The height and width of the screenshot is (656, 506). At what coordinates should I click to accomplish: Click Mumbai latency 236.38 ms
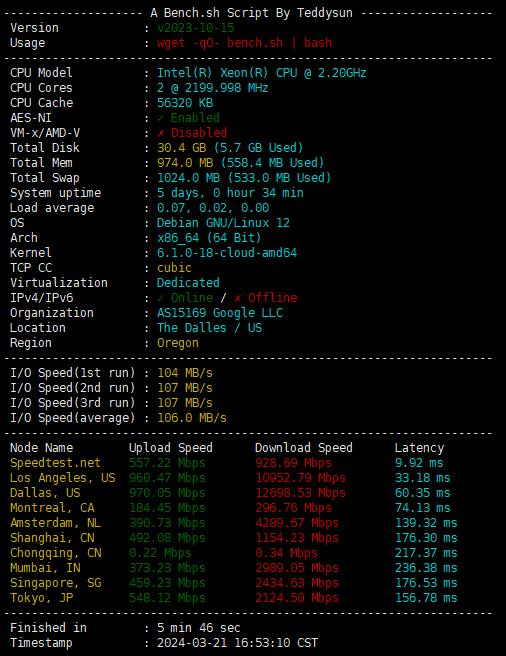pos(426,568)
